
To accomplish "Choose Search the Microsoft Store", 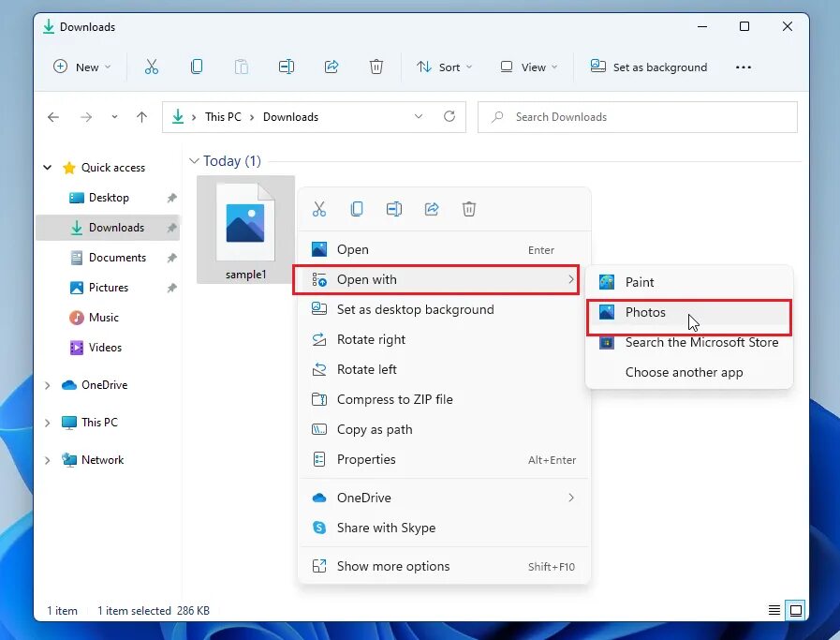I will tap(689, 343).
